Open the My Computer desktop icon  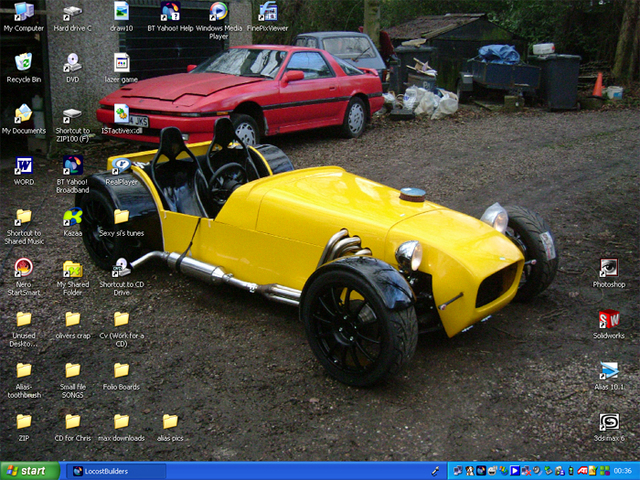coord(24,17)
